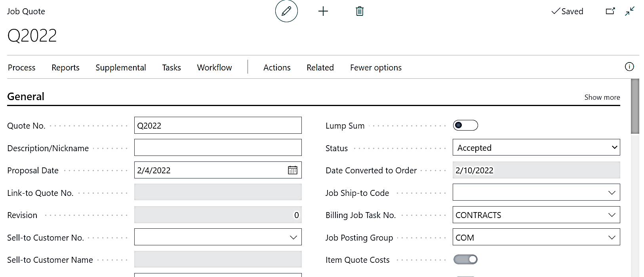Click the plus icon to create new quote

[323, 11]
